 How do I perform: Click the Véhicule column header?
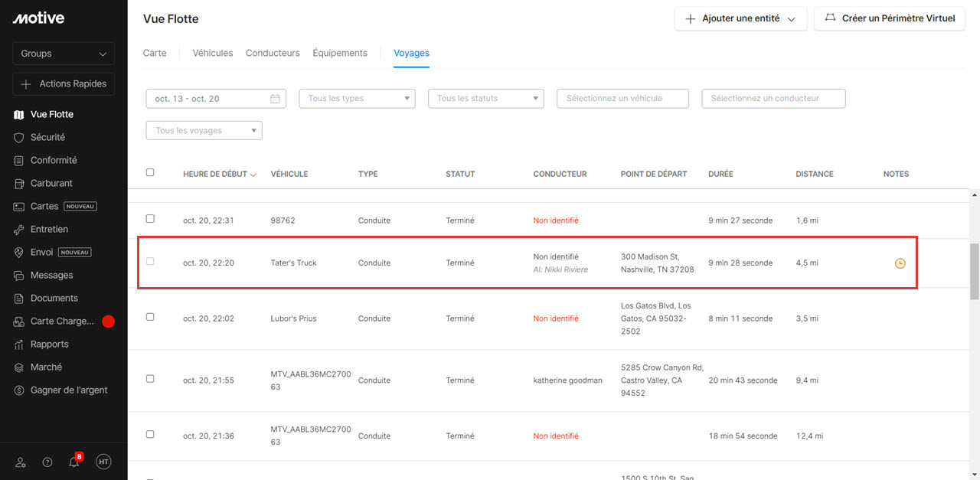[x=289, y=175]
